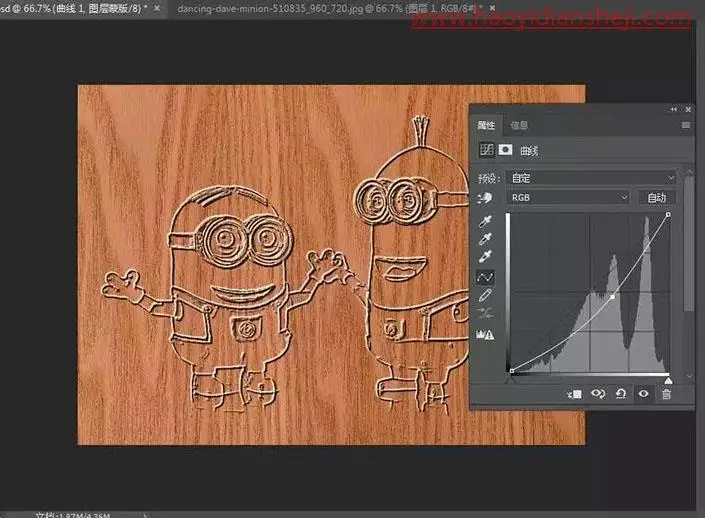
Task: Select the middle curve control point
Action: [612, 297]
